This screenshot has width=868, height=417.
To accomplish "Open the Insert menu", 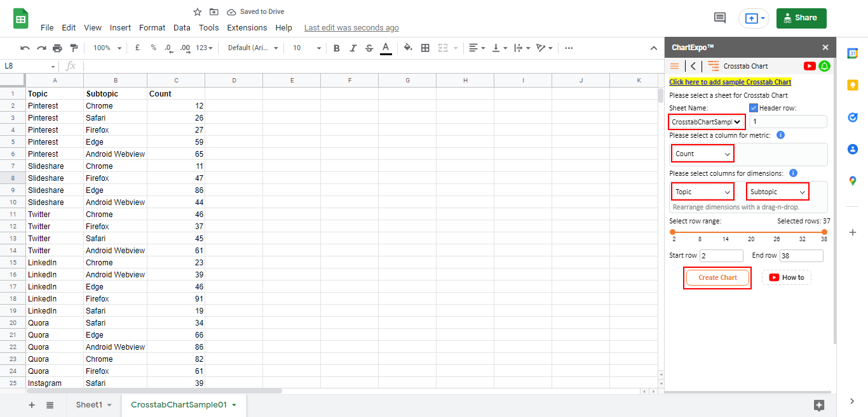I will (x=120, y=28).
